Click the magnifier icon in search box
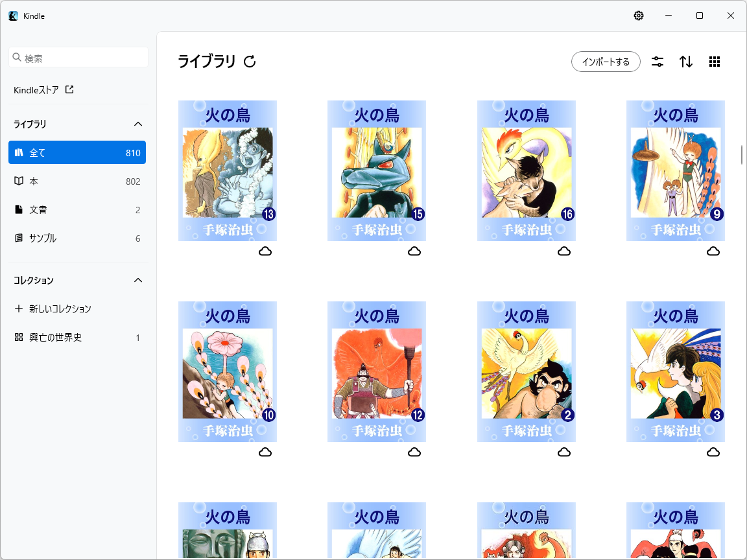 tap(17, 58)
